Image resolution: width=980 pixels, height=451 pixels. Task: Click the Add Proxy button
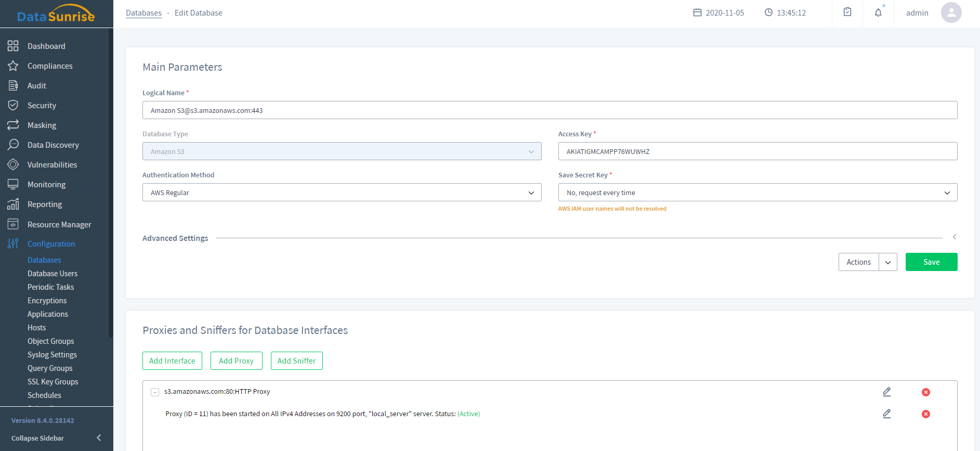point(236,361)
